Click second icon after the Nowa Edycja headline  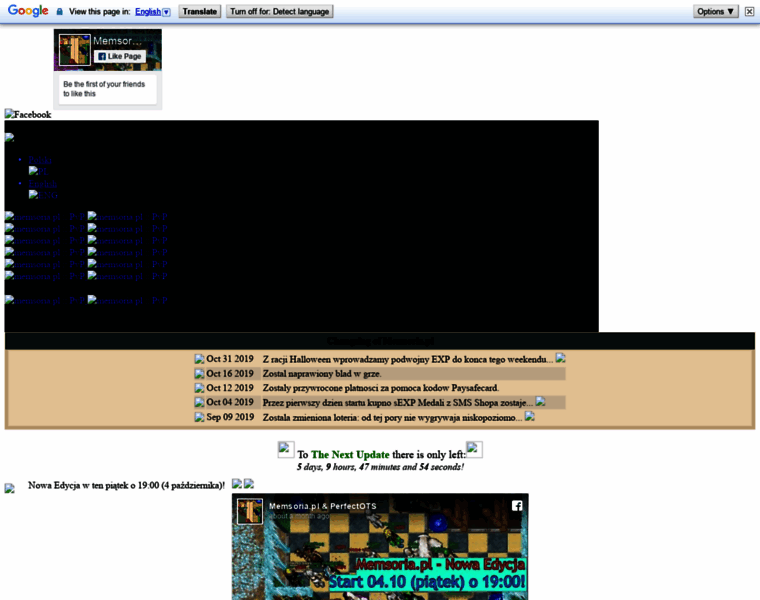(249, 483)
